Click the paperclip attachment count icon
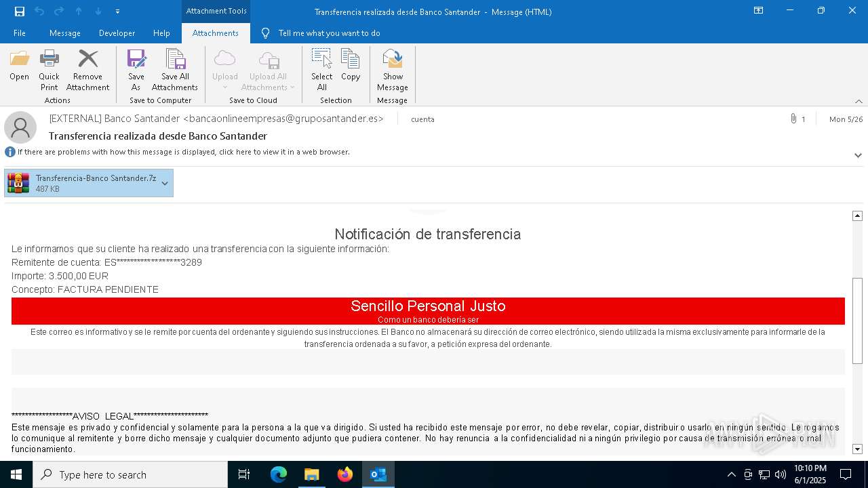 [793, 119]
